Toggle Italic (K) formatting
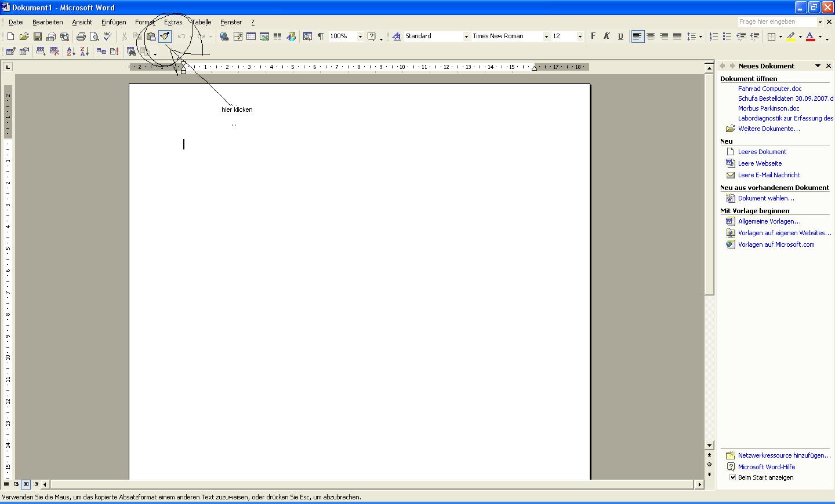The width and height of the screenshot is (835, 504). pyautogui.click(x=607, y=36)
